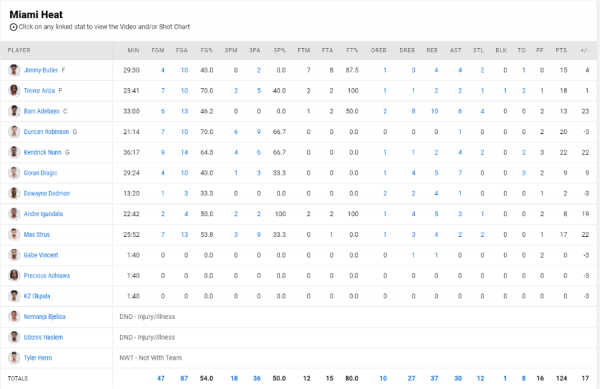View Bam Adebayo's 4 steals video
Image resolution: width=600 pixels, height=389 pixels.
click(x=482, y=111)
